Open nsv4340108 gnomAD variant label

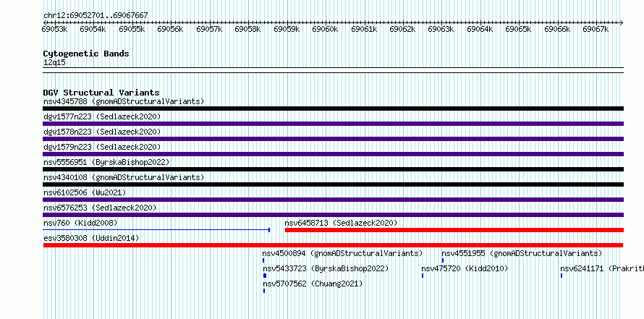tap(124, 177)
